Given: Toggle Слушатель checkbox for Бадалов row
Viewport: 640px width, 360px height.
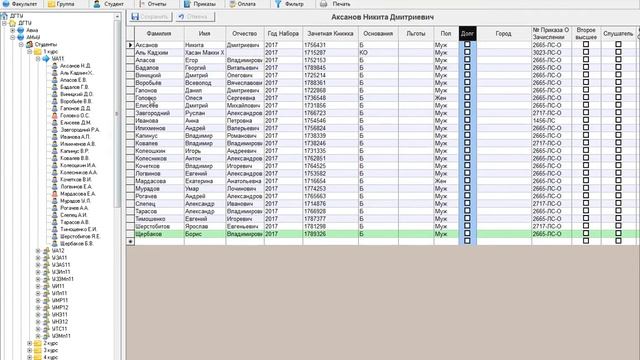Looking at the screenshot, I should coord(618,67).
